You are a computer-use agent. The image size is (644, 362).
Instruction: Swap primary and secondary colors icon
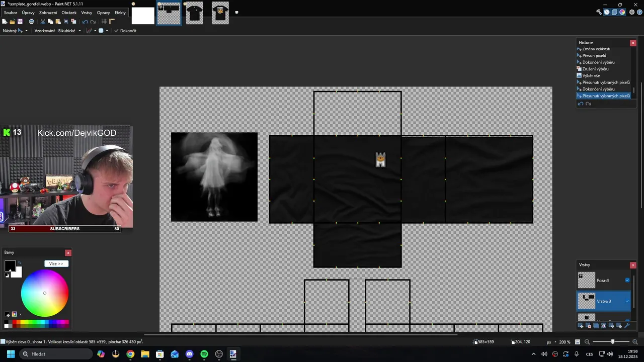tap(19, 262)
